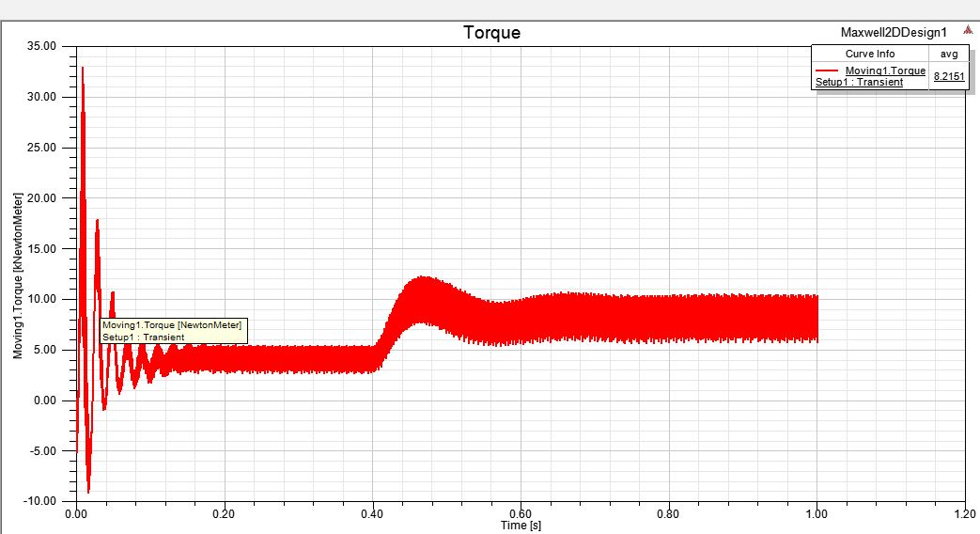Select the Curve Info legend header
Viewport: 980px width, 534px height.
pos(869,54)
